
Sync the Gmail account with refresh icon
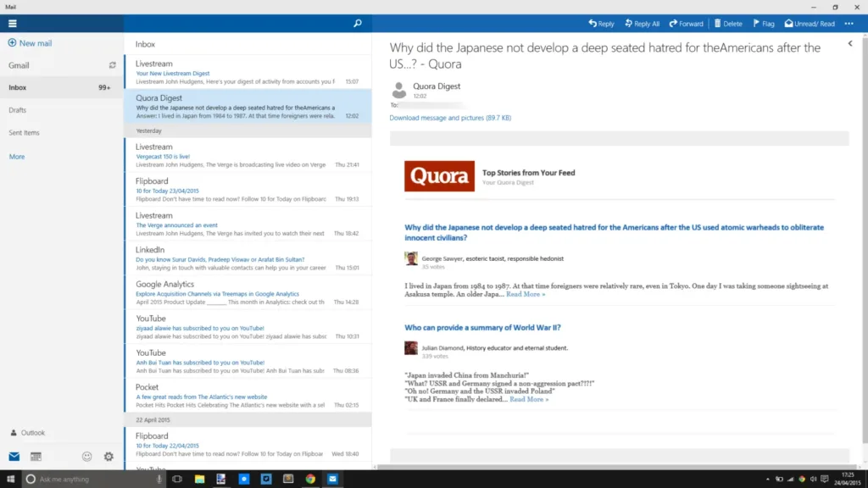[x=113, y=65]
